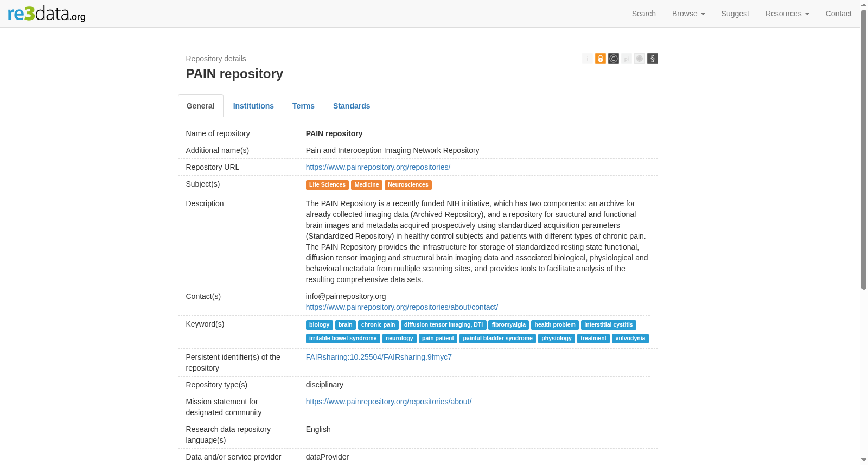The width and height of the screenshot is (868, 465).
Task: Switch to the Standards tab
Action: tap(352, 106)
